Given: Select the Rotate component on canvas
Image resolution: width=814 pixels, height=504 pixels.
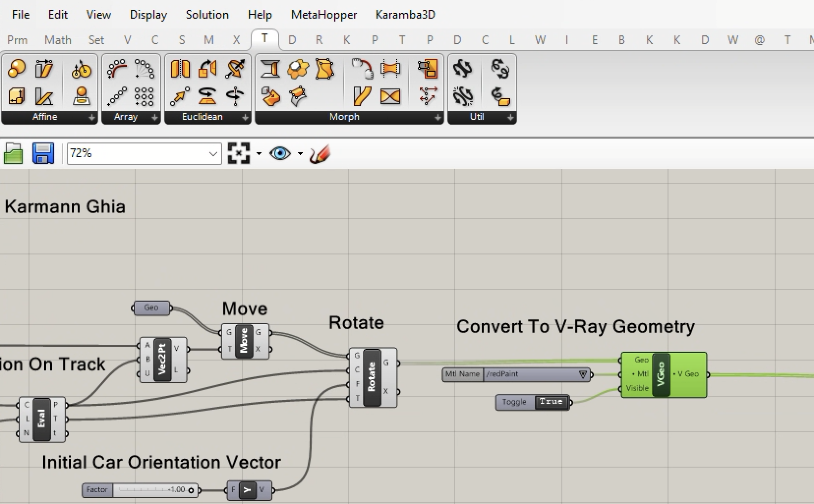Looking at the screenshot, I should tap(372, 377).
